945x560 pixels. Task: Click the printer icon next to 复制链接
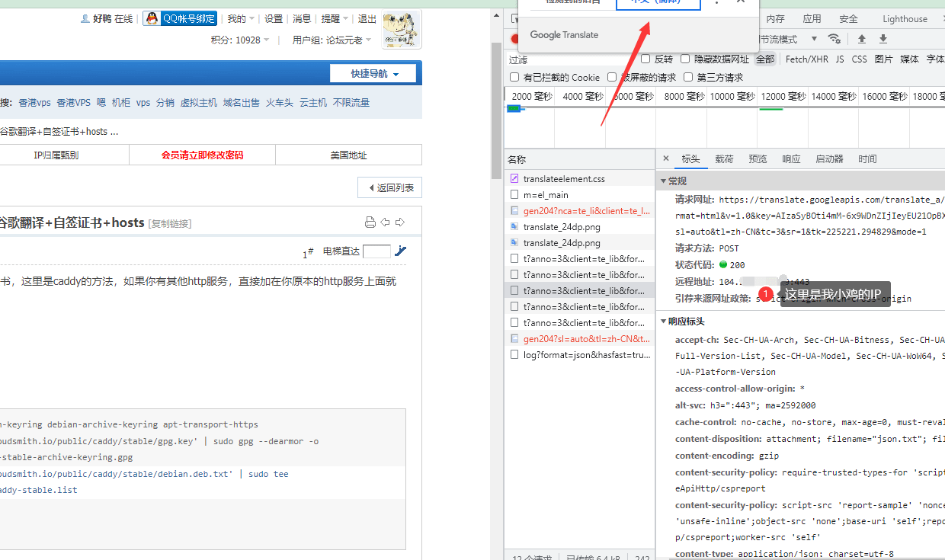370,222
